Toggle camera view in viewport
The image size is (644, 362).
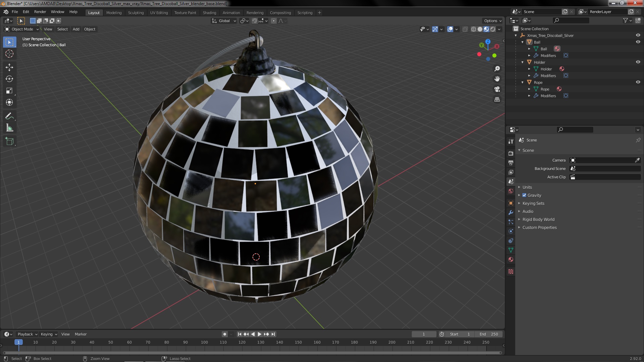point(497,89)
